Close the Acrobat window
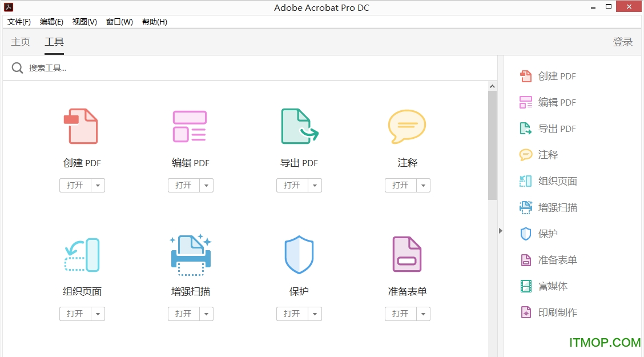This screenshot has height=357, width=644. (x=629, y=6)
